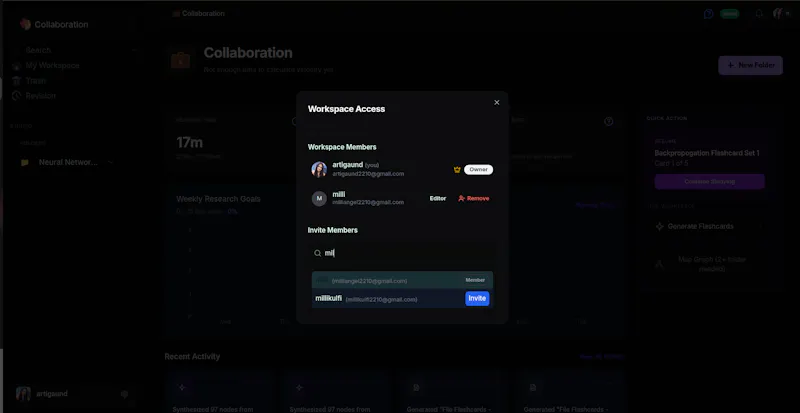Viewport: 800px width, 413px height.
Task: Open the profile avatar menu in top bar
Action: coord(780,14)
